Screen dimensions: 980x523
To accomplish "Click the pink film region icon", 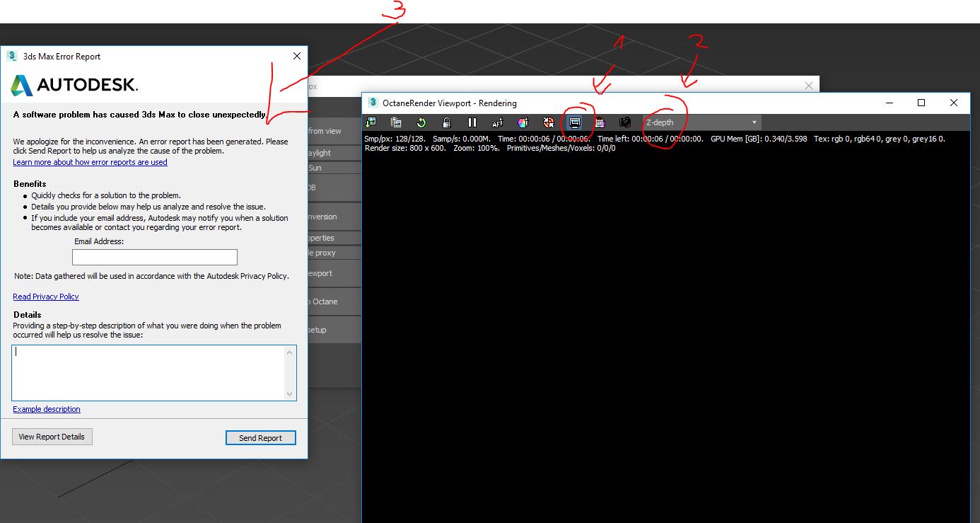I will point(600,122).
